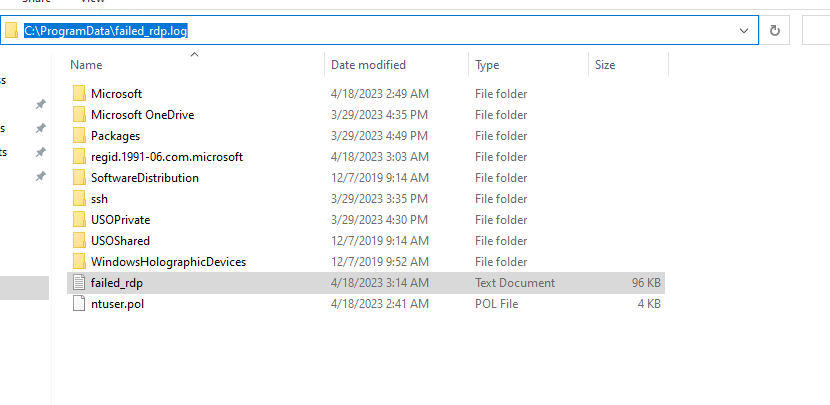
Task: Click the 4 KB size value
Action: tap(649, 304)
